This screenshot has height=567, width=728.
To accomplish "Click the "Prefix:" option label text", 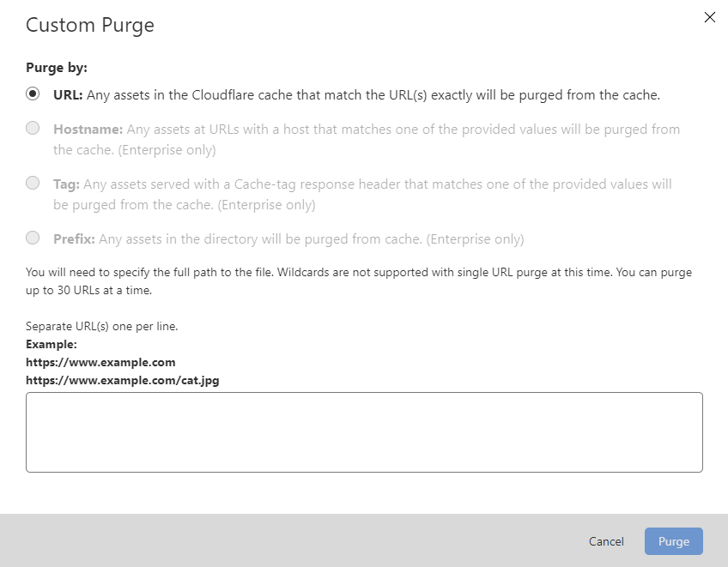I will click(x=72, y=239).
